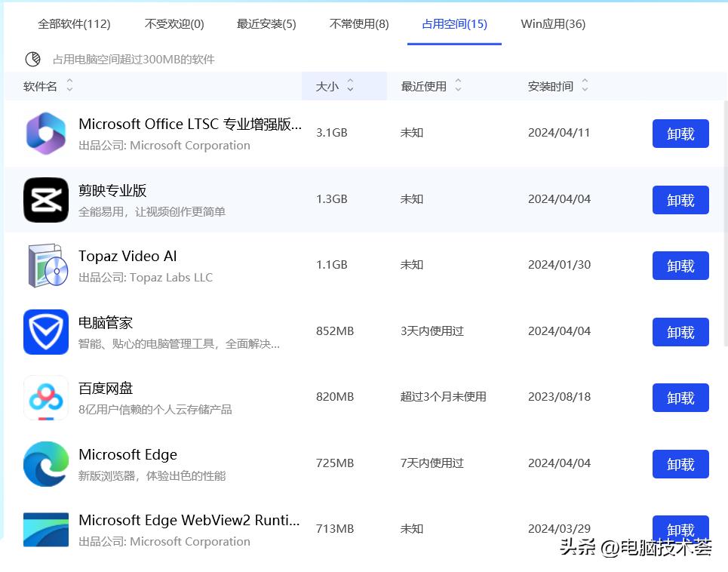Click the 电脑管家 shield icon

point(46,332)
